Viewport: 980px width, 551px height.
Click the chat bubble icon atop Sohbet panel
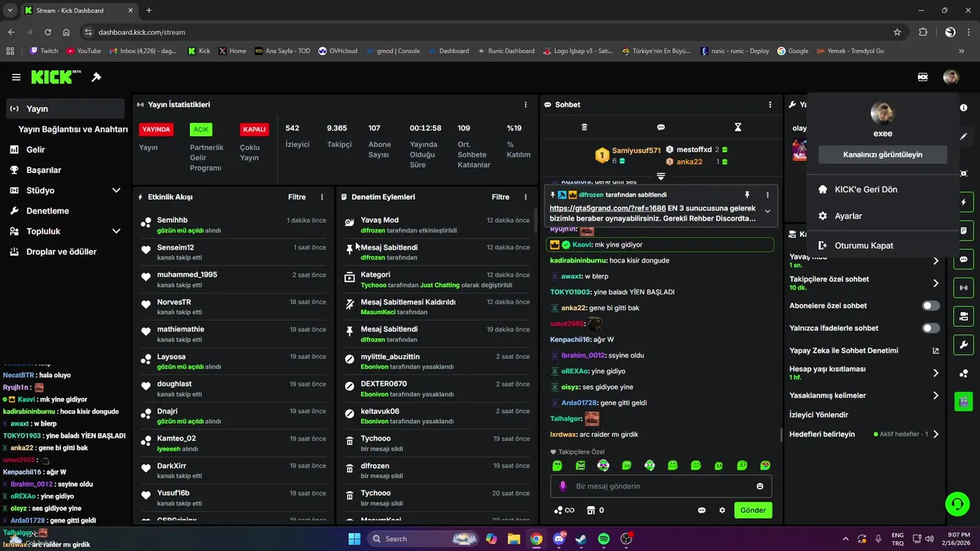661,127
